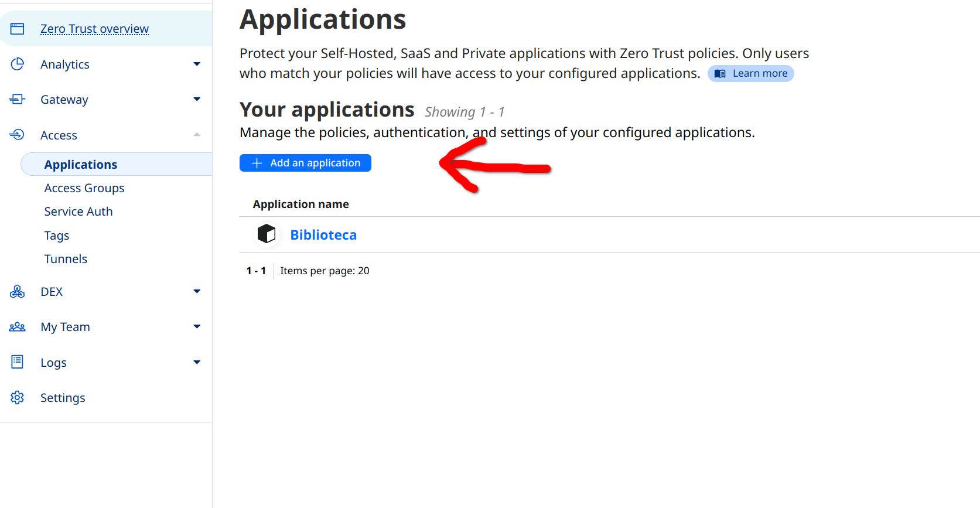Click the Zero Trust overview window icon

tap(17, 29)
